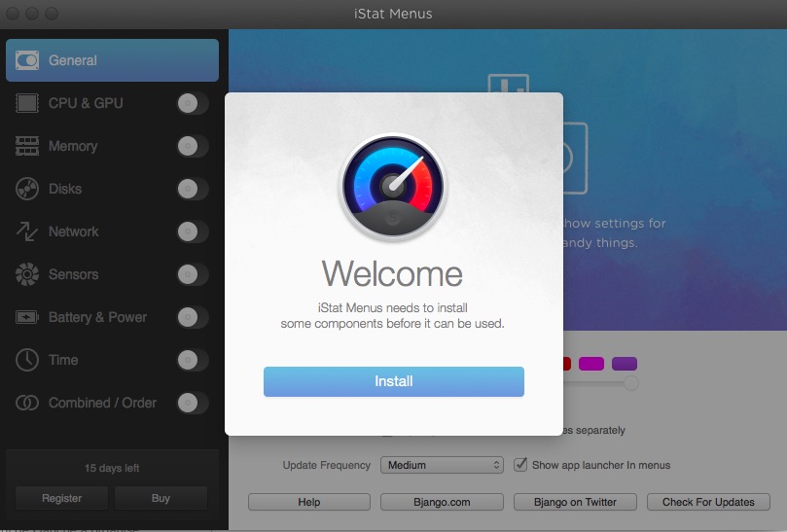Uncheck Show app launcher in menus
Screen dimensions: 787x532
coord(520,465)
